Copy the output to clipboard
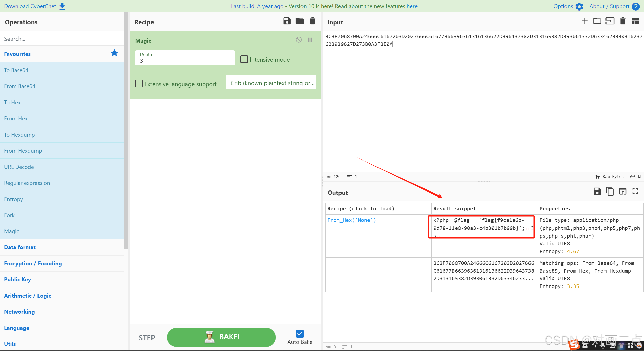 (610, 192)
